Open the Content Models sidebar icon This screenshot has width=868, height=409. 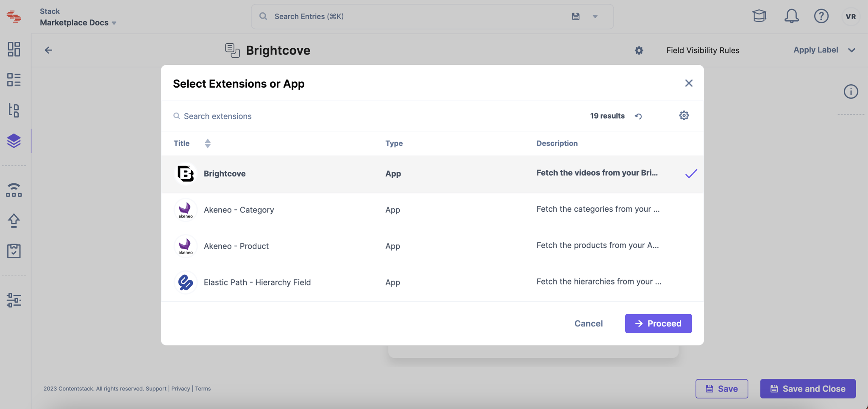(14, 110)
